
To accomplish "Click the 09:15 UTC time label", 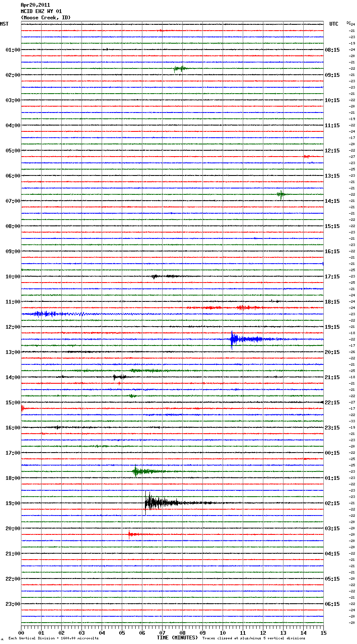I will [x=332, y=75].
